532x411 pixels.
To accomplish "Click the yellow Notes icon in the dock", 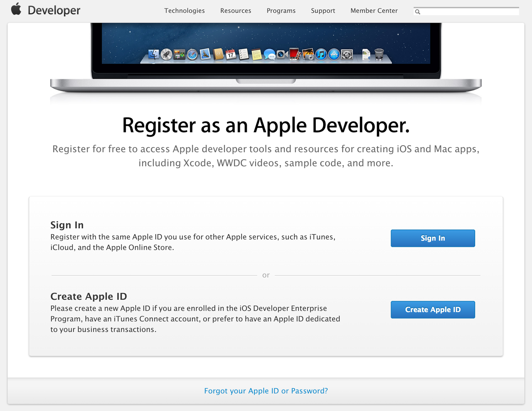I will [x=257, y=54].
